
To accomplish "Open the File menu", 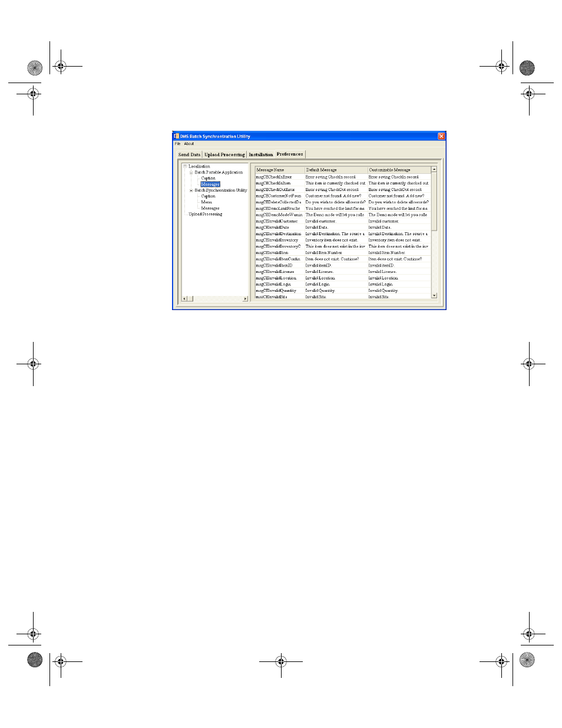I will [x=177, y=144].
